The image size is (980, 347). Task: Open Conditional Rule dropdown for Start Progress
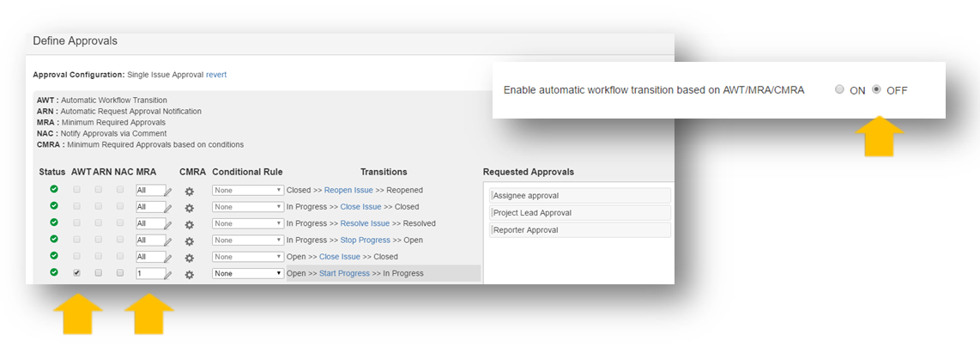[248, 273]
